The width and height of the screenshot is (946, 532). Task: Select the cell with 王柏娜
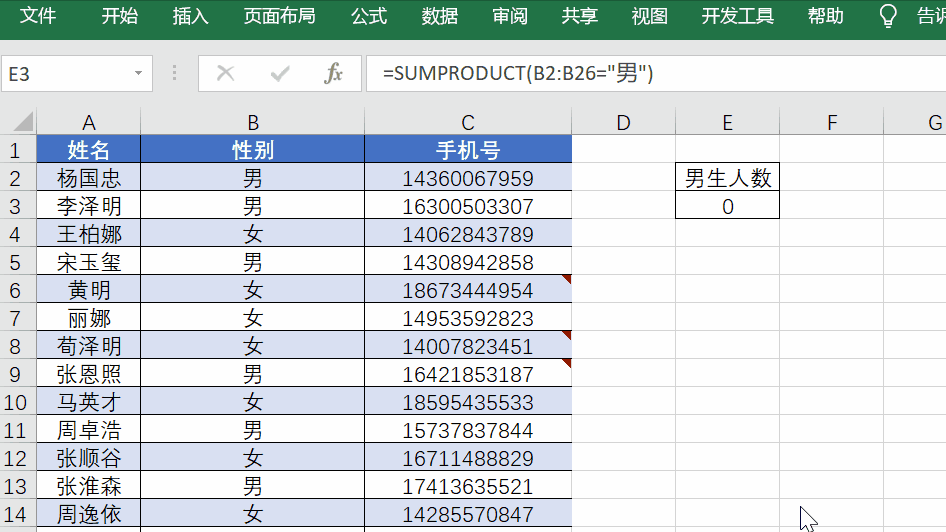[89, 233]
